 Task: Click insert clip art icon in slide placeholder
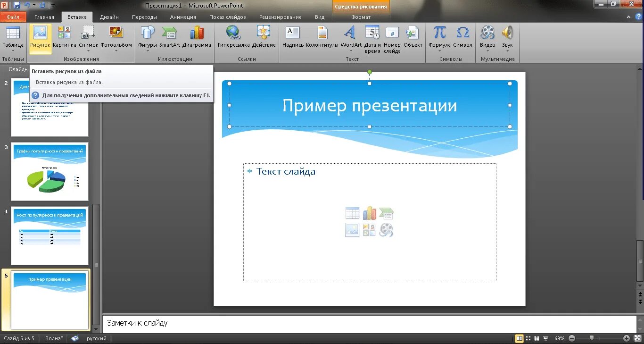coord(369,230)
